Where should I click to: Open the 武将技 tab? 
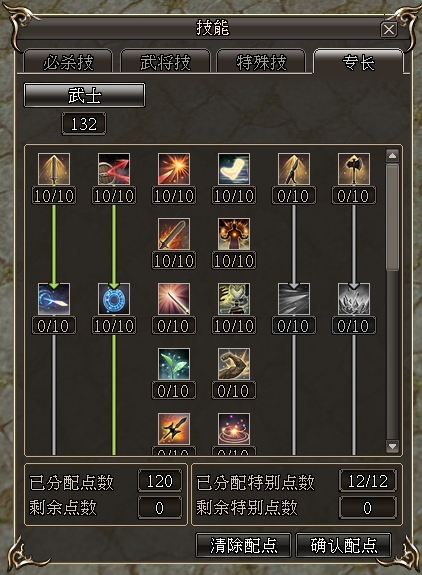coord(165,61)
